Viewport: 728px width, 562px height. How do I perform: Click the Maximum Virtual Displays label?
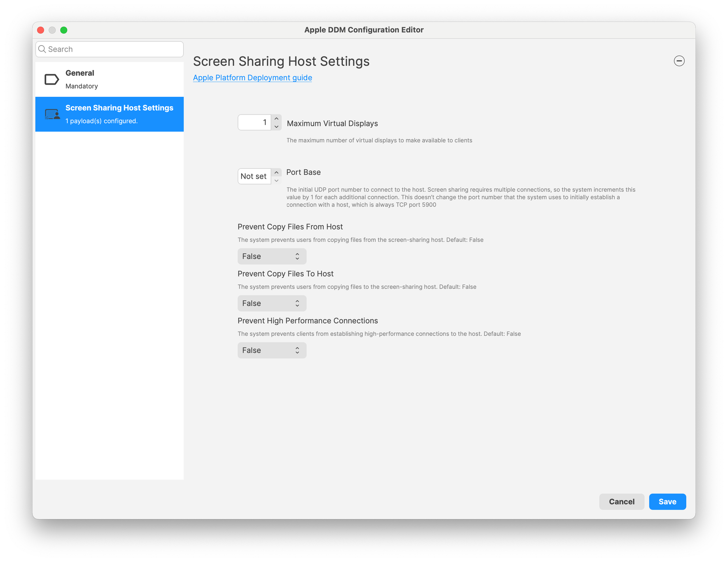[333, 123]
